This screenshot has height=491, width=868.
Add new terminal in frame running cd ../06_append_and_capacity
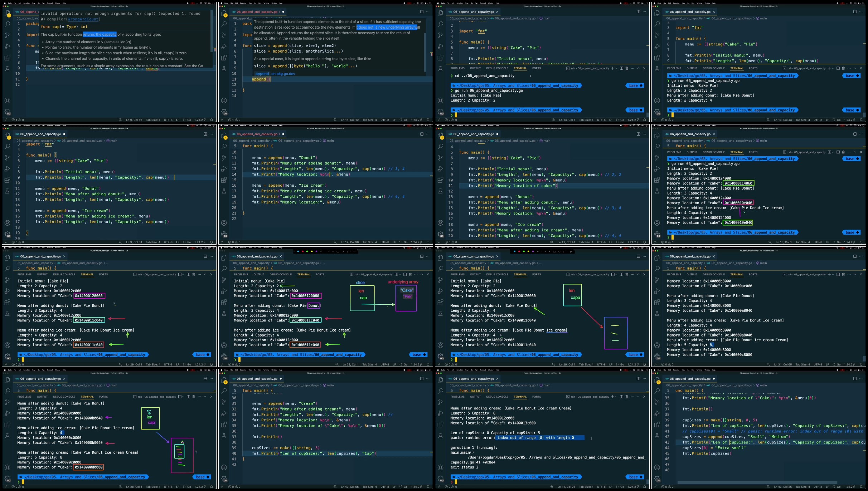[612, 68]
